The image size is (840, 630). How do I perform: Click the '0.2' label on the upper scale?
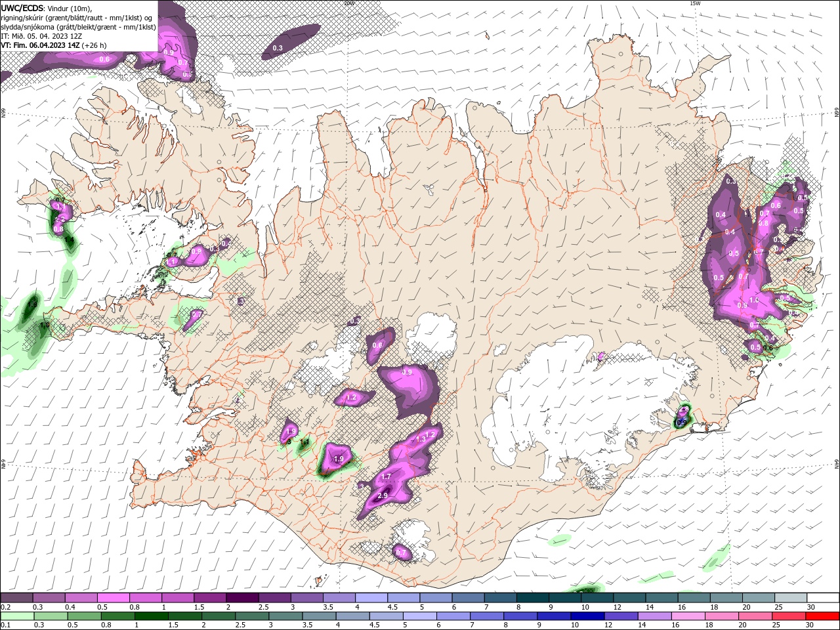pos(5,607)
